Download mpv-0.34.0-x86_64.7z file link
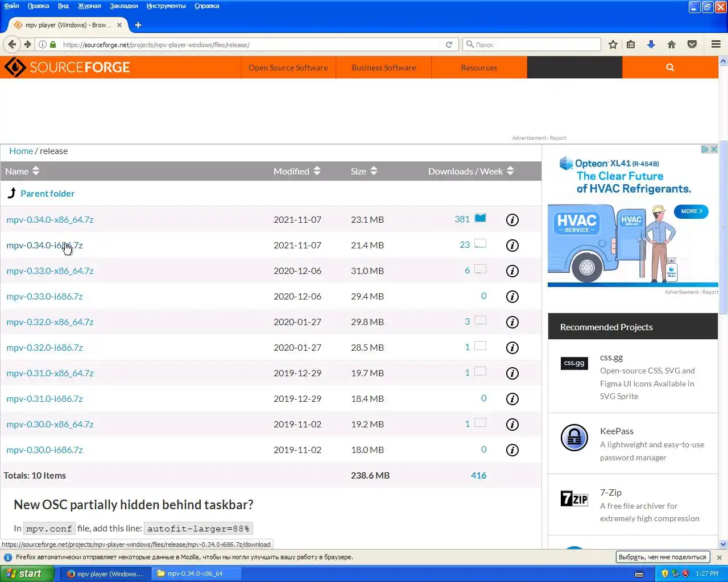Screen dimensions: 728x582 pos(50,219)
